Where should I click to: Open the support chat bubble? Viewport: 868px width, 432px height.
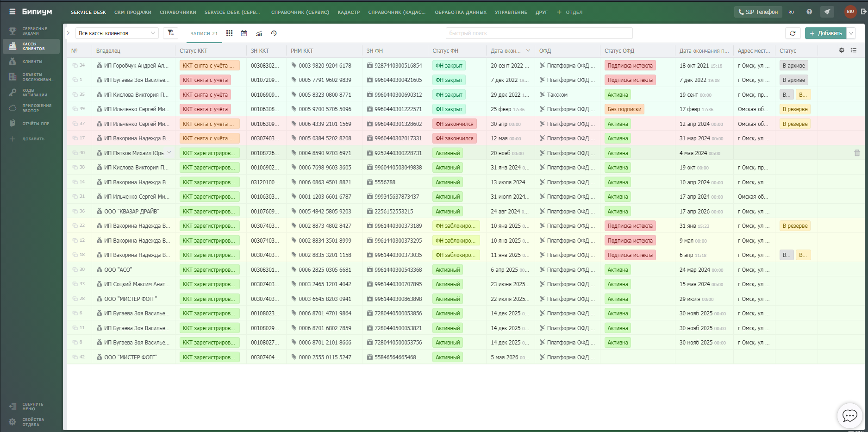849,415
